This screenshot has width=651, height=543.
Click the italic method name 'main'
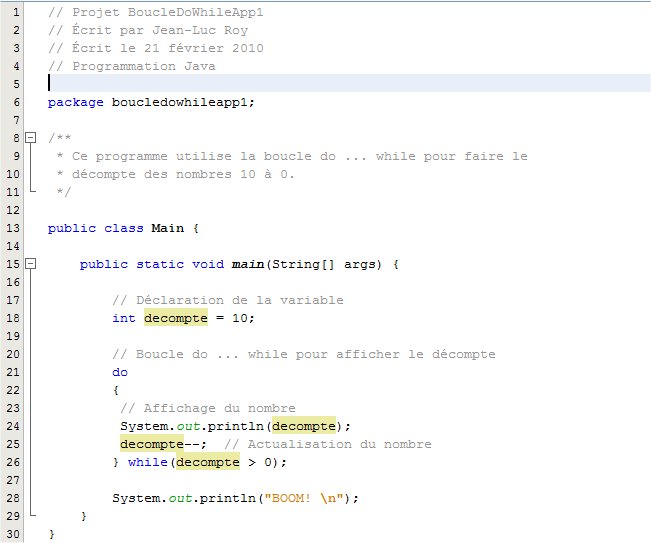click(248, 264)
